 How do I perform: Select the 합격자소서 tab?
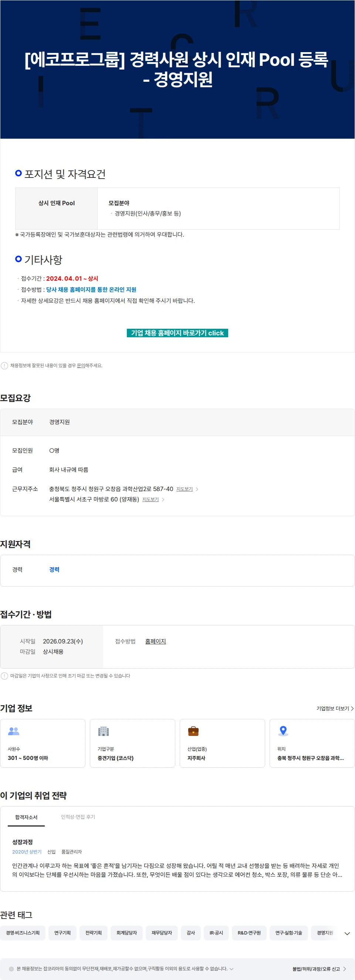pos(26,817)
